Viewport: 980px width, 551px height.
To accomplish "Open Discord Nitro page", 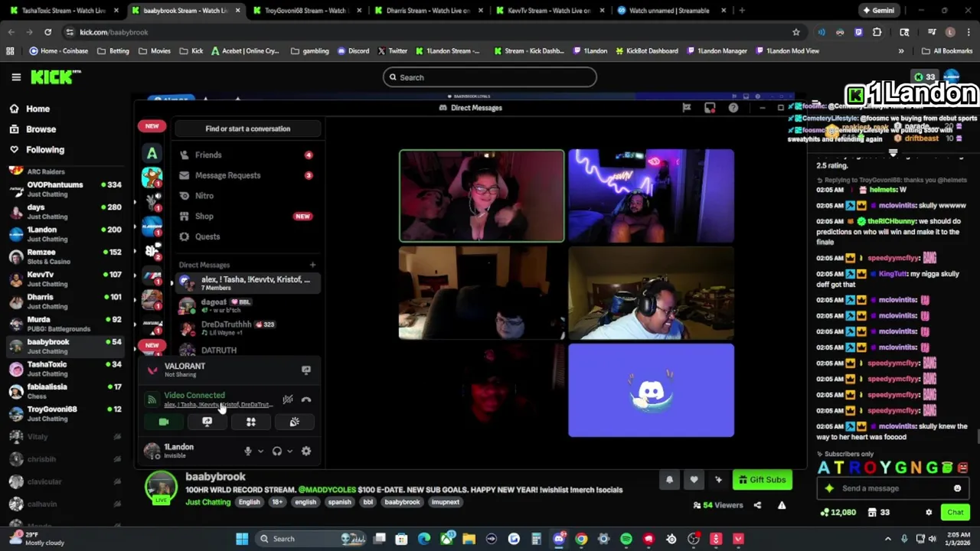I will [247, 196].
